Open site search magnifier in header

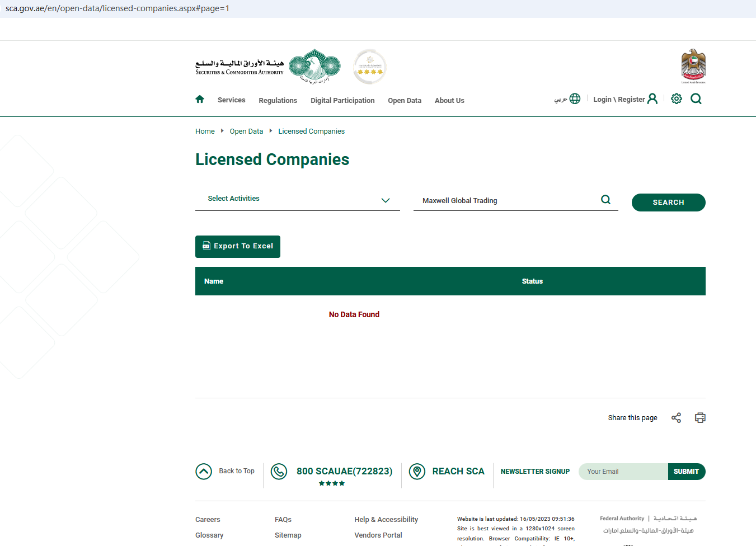(696, 99)
